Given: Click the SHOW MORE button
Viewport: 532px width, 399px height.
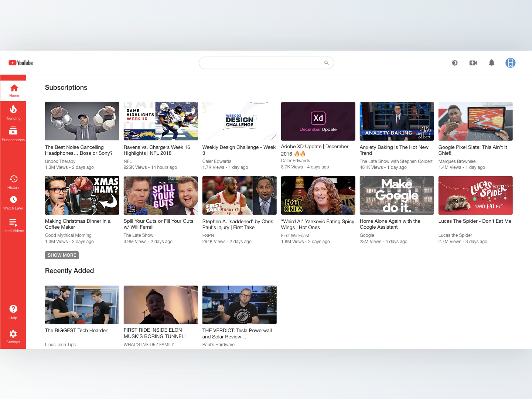Looking at the screenshot, I should click(62, 255).
